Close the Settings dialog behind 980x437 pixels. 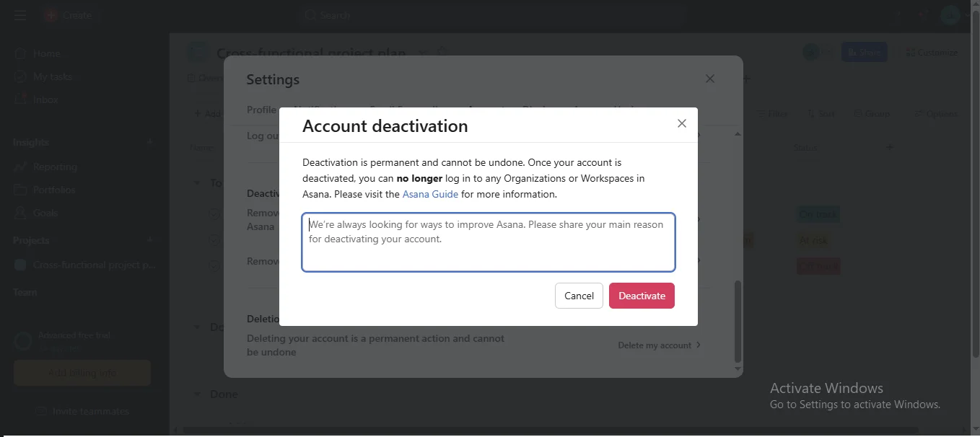[x=710, y=79]
